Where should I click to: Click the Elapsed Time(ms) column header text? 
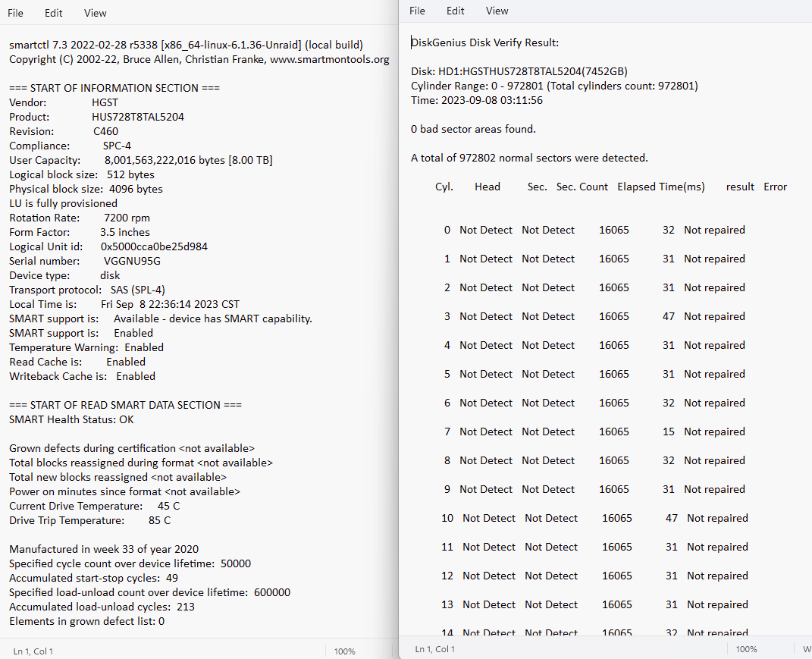pyautogui.click(x=660, y=187)
